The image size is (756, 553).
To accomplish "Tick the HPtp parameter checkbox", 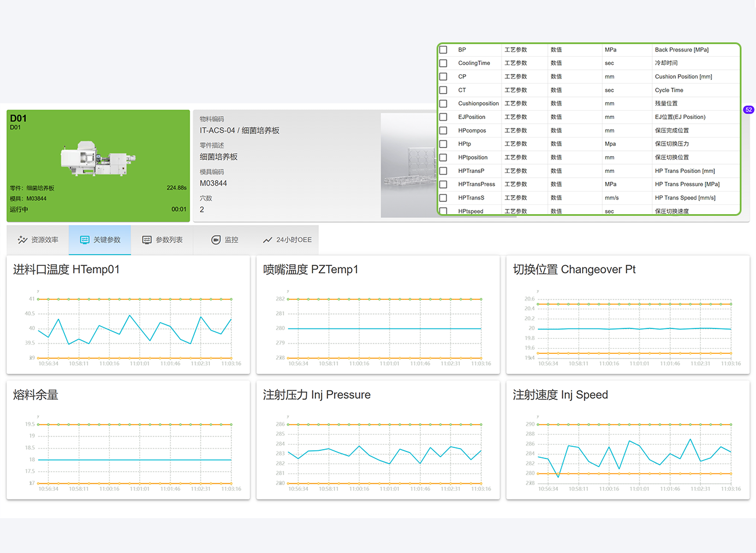I will point(444,144).
